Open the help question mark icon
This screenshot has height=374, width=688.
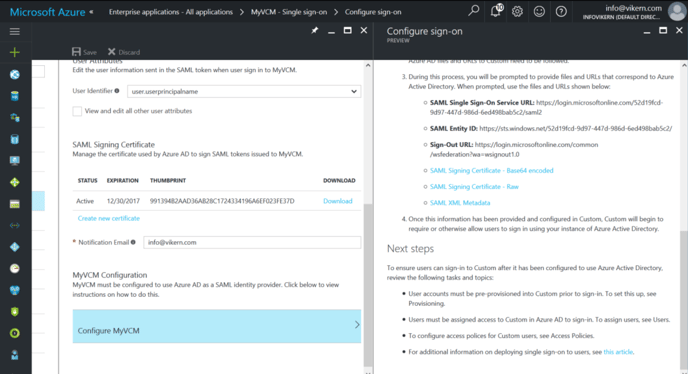point(561,11)
